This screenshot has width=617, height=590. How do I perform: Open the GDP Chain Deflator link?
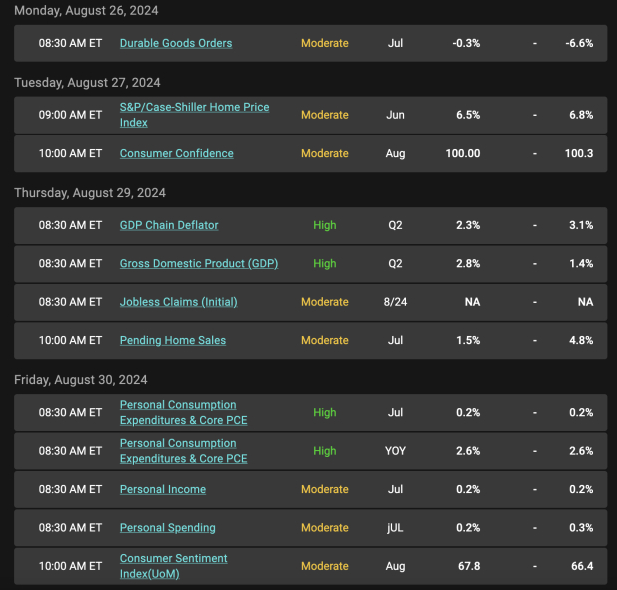coord(169,225)
